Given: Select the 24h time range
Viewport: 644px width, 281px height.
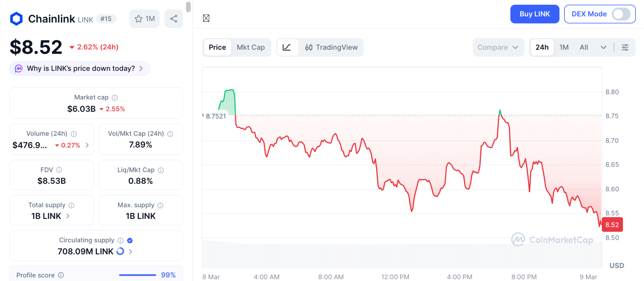Looking at the screenshot, I should tap(542, 48).
